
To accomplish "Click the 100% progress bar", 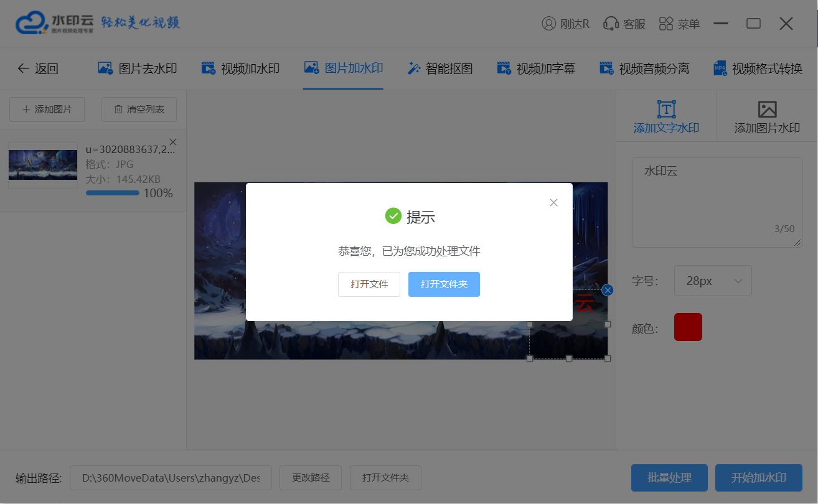I will [113, 193].
